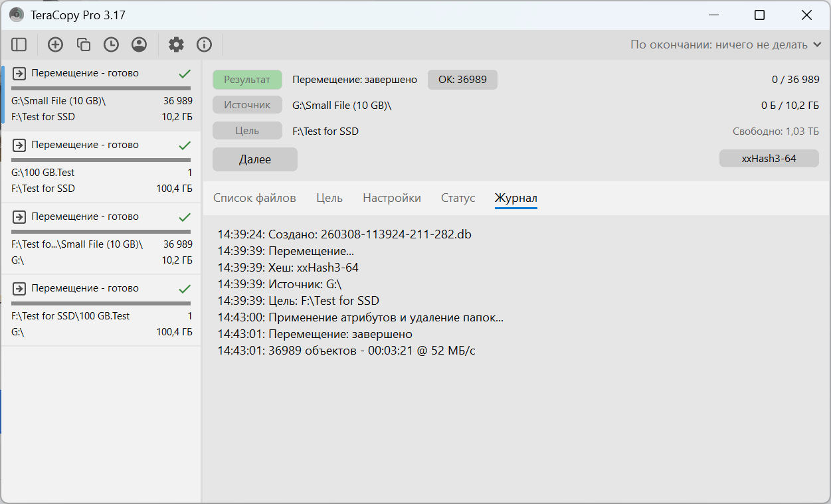
Task: Select the 'Журнал' tab
Action: tap(516, 198)
